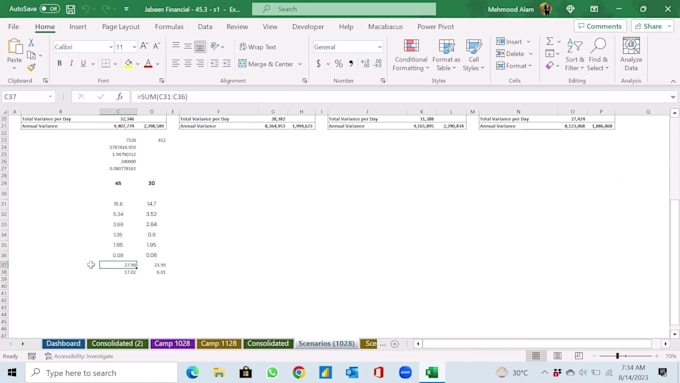The image size is (680, 383).
Task: Open Format as Table gallery
Action: [446, 55]
